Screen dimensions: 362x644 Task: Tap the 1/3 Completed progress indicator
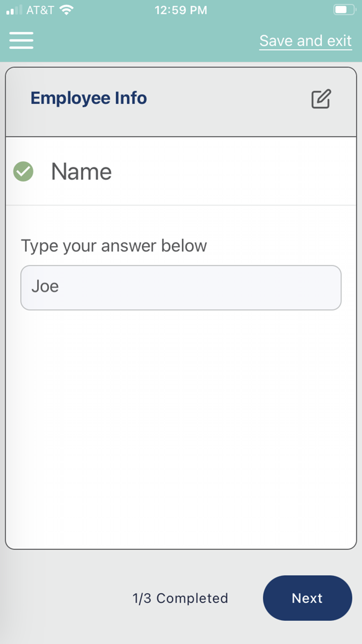tap(180, 598)
